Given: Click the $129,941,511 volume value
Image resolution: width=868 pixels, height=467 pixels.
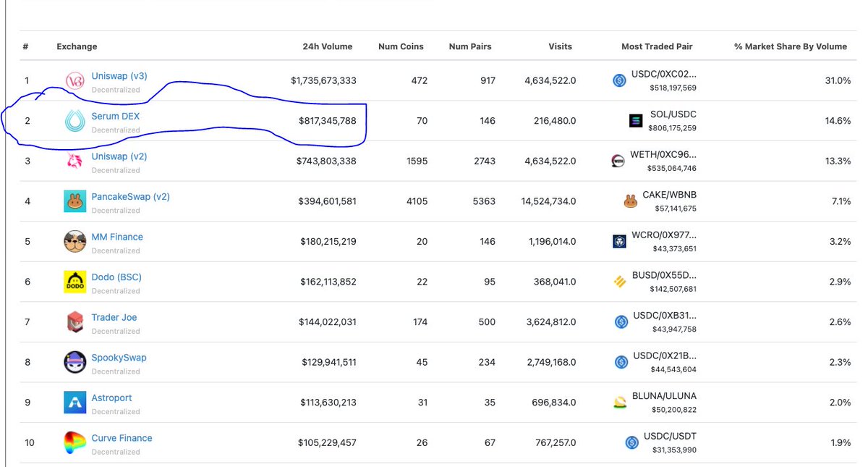Looking at the screenshot, I should [x=329, y=362].
